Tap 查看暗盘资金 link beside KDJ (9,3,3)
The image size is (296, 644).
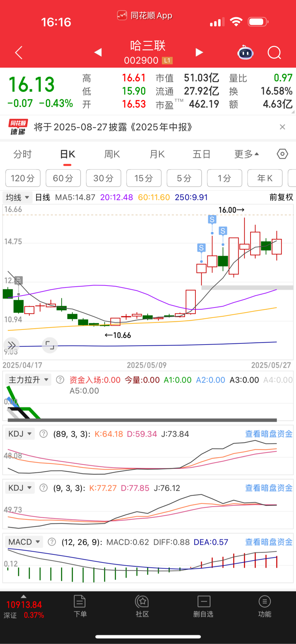(x=269, y=488)
